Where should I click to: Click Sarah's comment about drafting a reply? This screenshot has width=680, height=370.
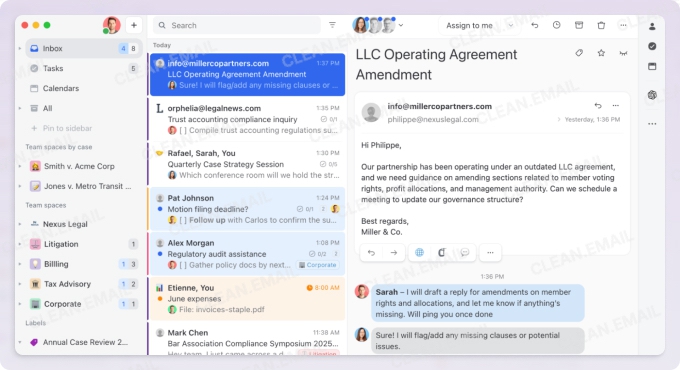click(477, 303)
